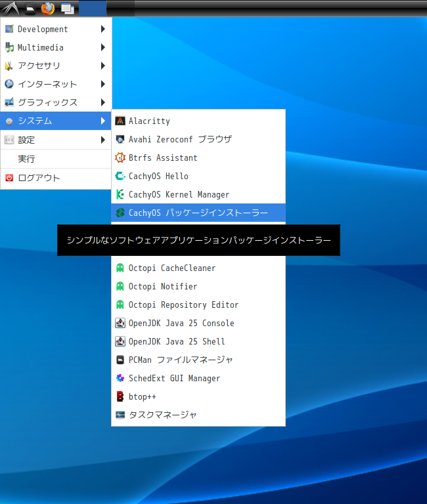Viewport: 427px width, 504px height.
Task: Click the red ログアウト power icon
Action: [x=9, y=178]
